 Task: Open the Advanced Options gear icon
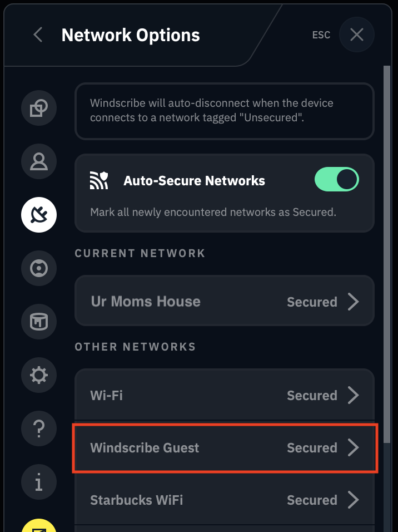pyautogui.click(x=38, y=375)
